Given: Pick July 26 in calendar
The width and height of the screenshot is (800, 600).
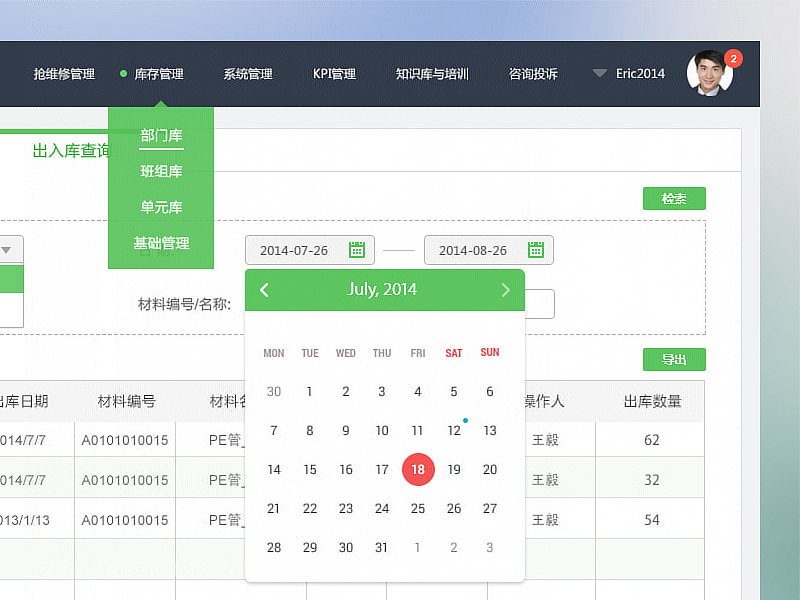Looking at the screenshot, I should pos(454,508).
